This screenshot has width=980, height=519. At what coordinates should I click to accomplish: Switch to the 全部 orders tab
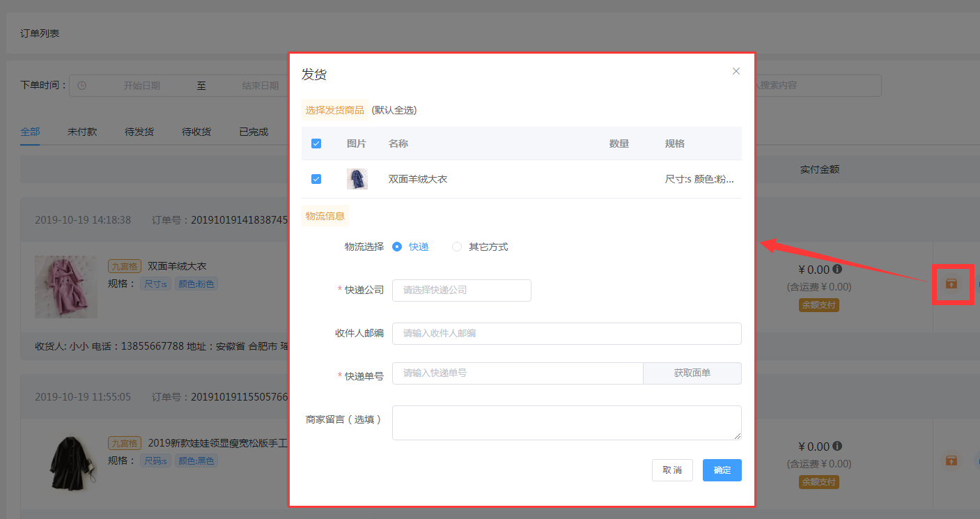[x=30, y=132]
